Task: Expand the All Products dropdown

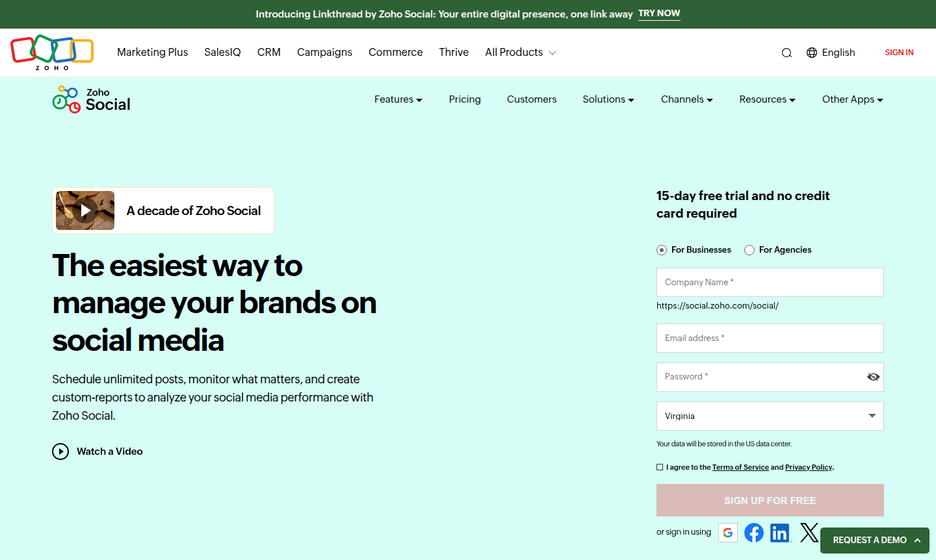Action: (x=520, y=52)
